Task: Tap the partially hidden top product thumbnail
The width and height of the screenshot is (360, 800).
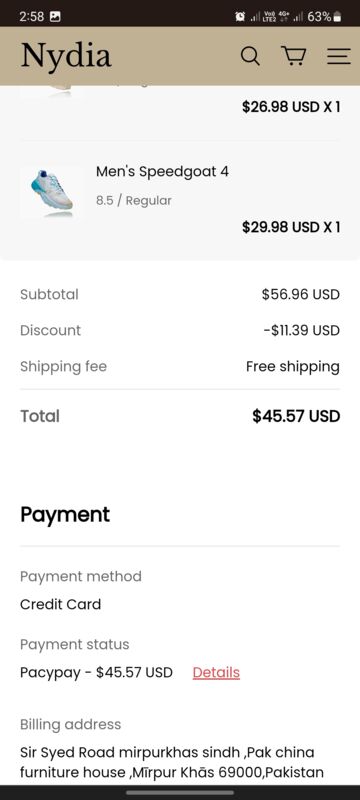Action: point(51,92)
